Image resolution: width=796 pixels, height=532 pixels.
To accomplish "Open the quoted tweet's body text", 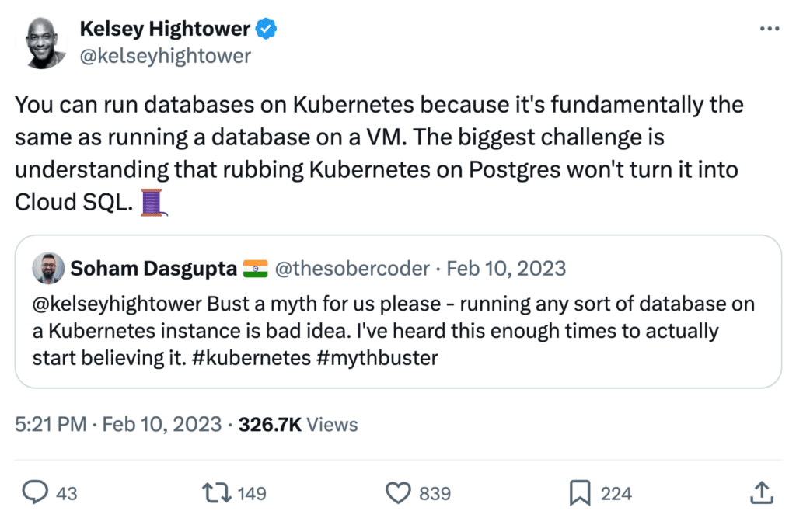I will pyautogui.click(x=393, y=332).
